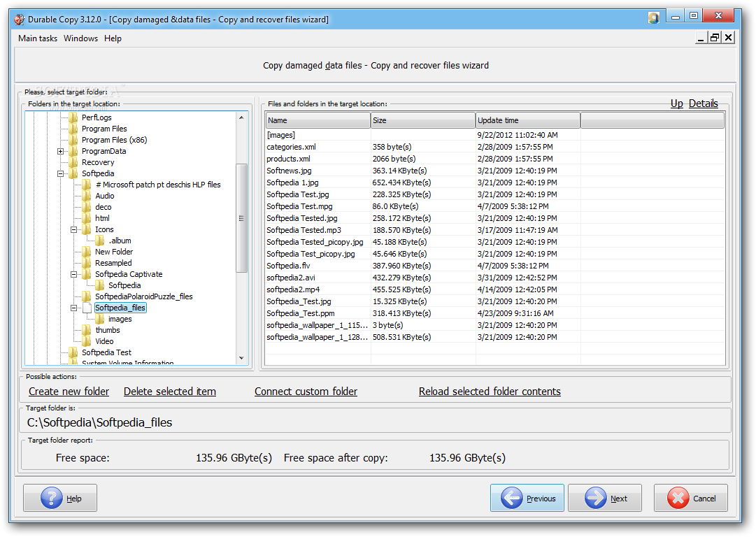Select the Program Files tree item

pyautogui.click(x=104, y=129)
